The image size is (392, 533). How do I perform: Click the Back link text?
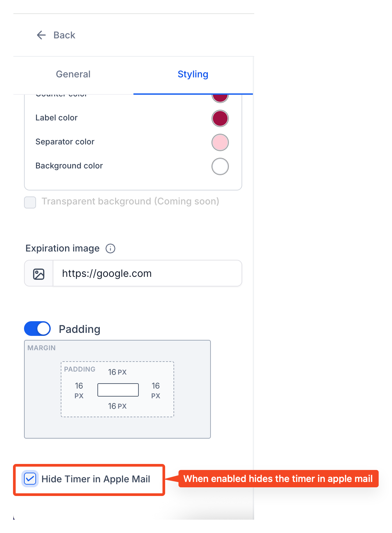64,35
